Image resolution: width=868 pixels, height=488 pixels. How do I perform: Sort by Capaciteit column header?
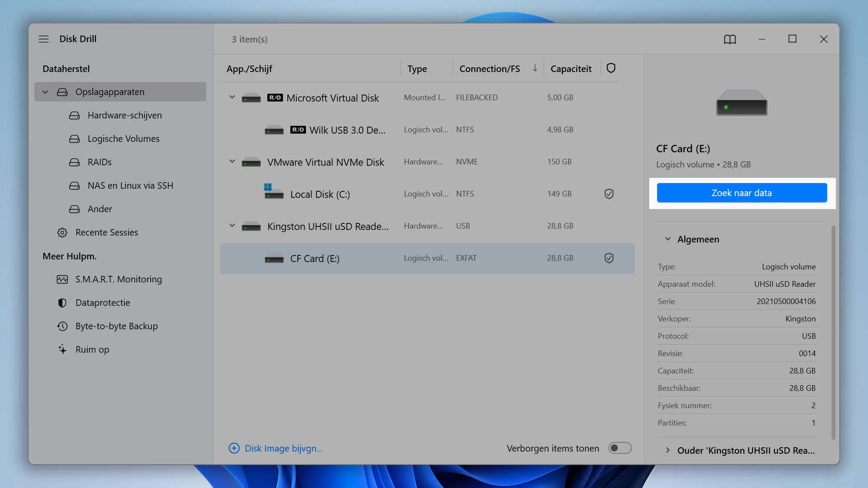click(571, 69)
